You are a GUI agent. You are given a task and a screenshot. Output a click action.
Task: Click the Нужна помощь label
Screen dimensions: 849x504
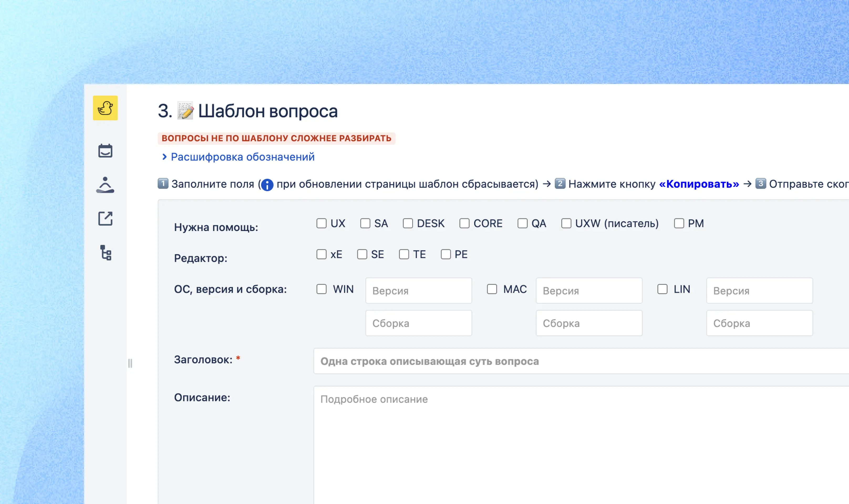pyautogui.click(x=216, y=227)
